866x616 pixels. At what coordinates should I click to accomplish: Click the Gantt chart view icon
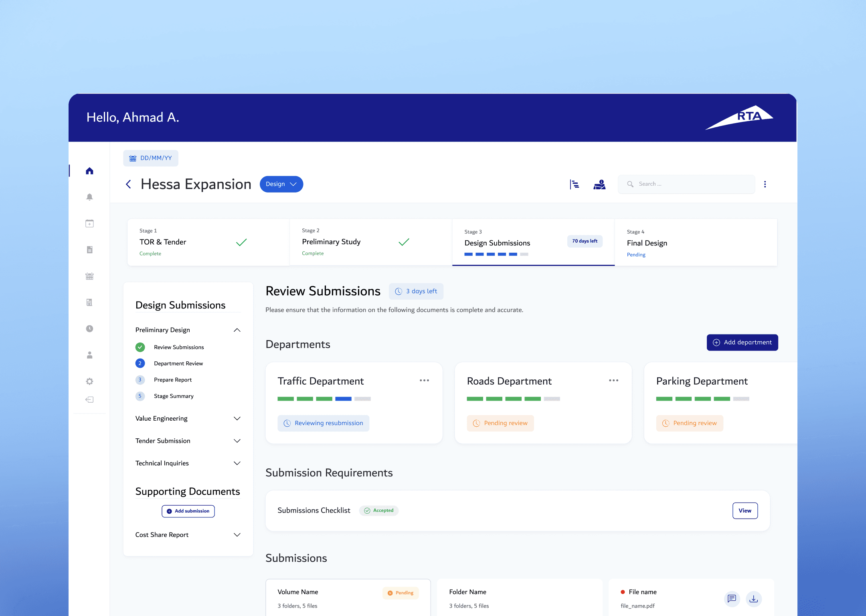point(575,184)
